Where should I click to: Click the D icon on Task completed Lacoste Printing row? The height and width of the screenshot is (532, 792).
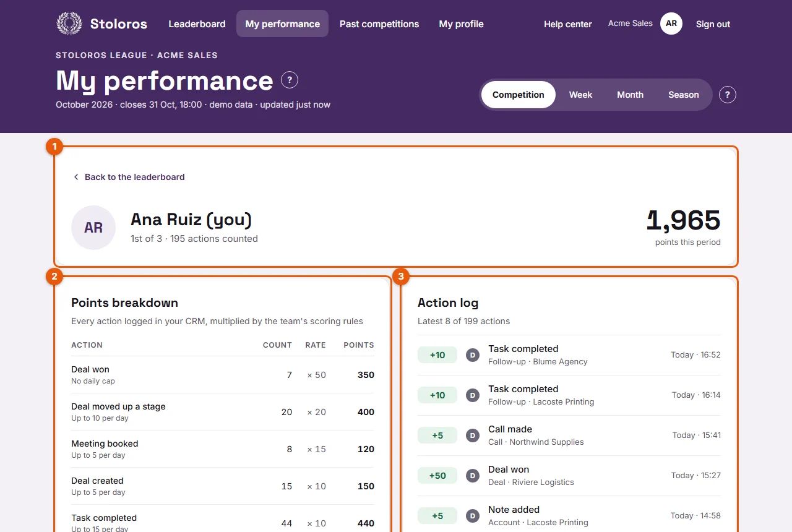point(473,395)
